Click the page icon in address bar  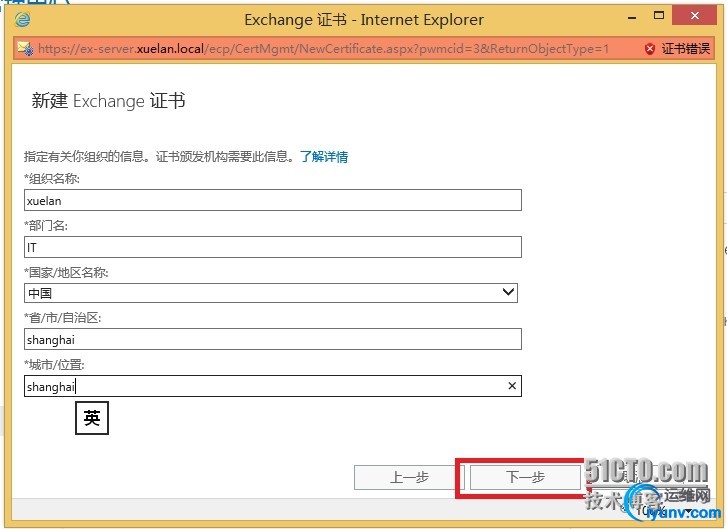pyautogui.click(x=25, y=48)
